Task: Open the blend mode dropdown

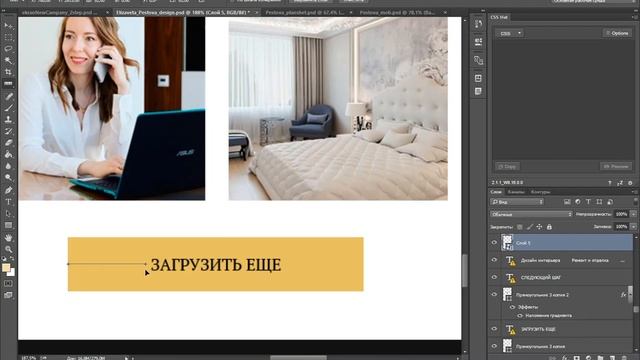Action: point(531,214)
